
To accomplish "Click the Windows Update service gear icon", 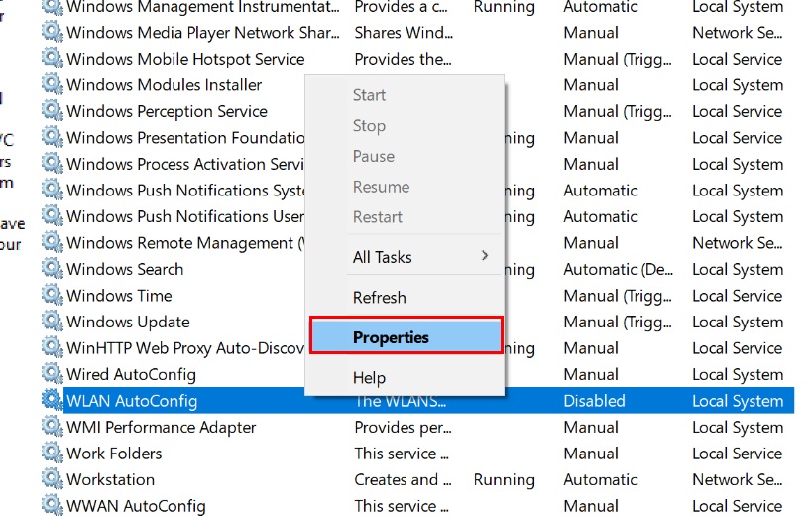I will [52, 322].
